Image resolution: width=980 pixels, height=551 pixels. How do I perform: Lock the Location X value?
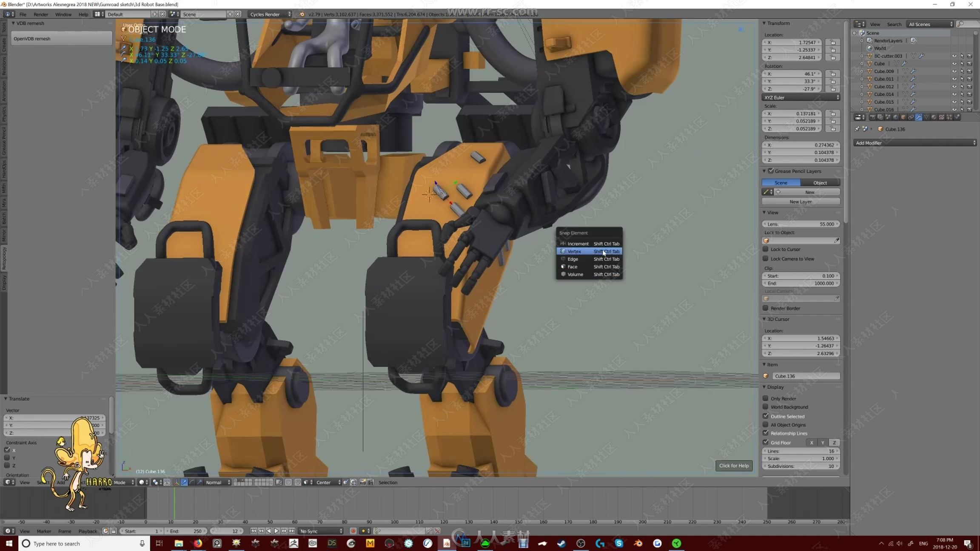pos(833,43)
